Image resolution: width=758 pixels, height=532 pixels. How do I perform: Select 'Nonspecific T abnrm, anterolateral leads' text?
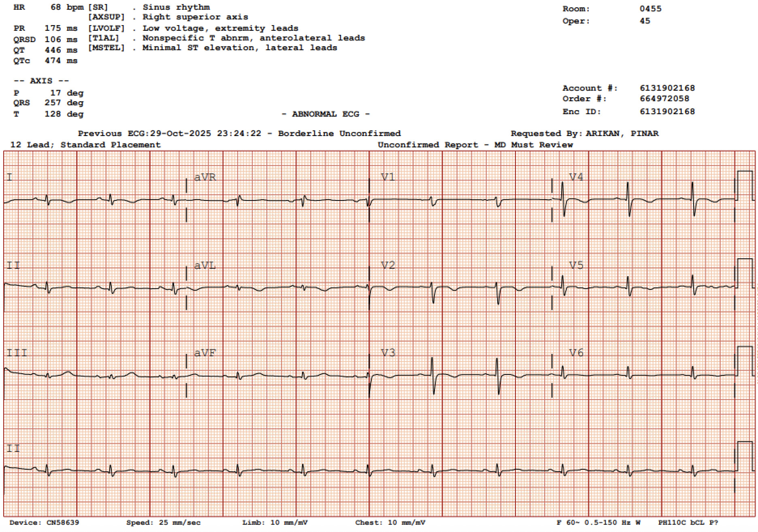[x=253, y=38]
